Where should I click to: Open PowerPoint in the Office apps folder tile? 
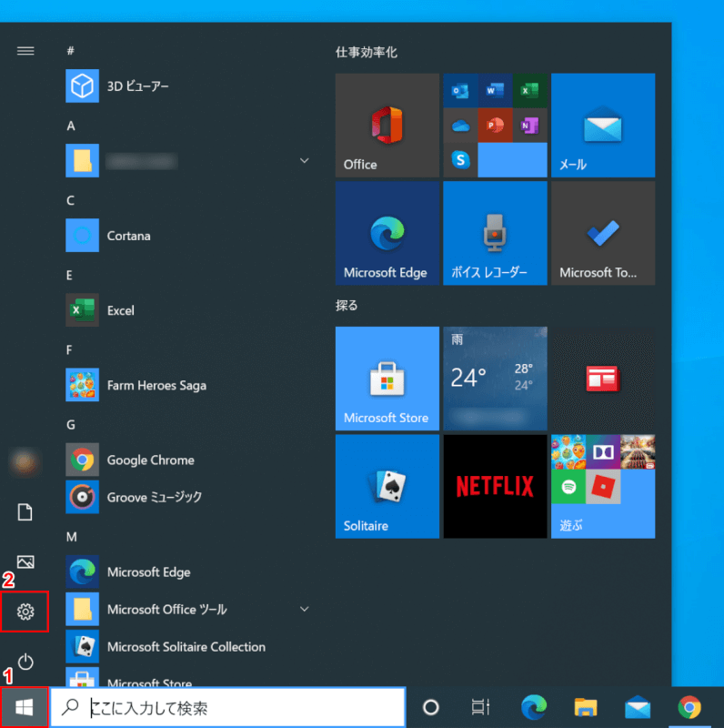[x=495, y=126]
